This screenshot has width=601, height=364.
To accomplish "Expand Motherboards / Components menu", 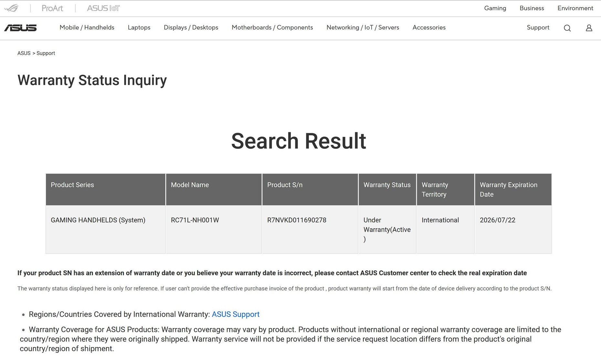I will pyautogui.click(x=272, y=27).
